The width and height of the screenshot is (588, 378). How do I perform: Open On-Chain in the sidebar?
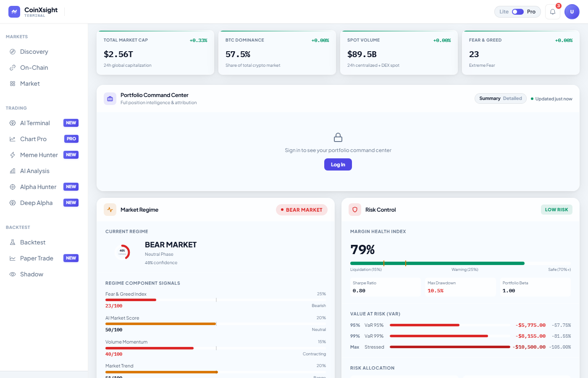pos(44,68)
